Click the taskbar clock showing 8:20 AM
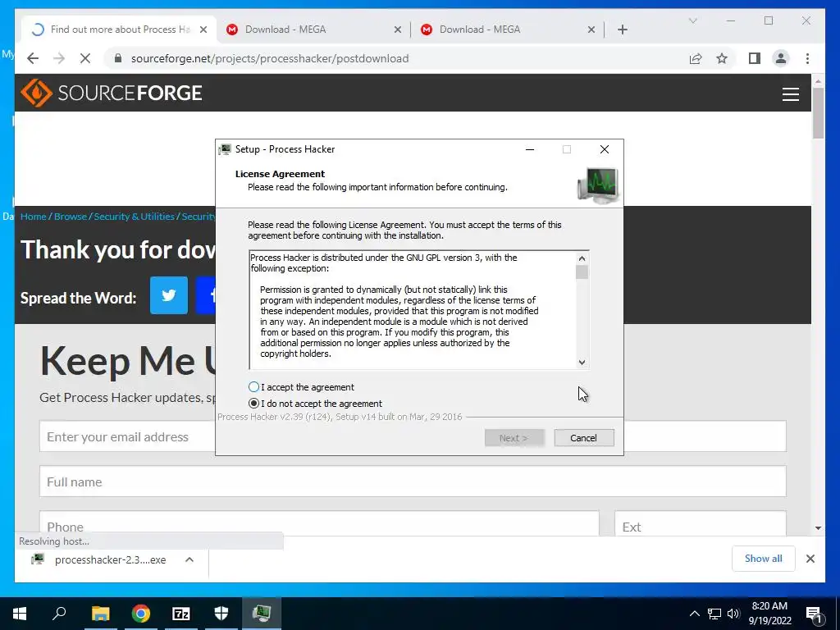 coord(769,614)
